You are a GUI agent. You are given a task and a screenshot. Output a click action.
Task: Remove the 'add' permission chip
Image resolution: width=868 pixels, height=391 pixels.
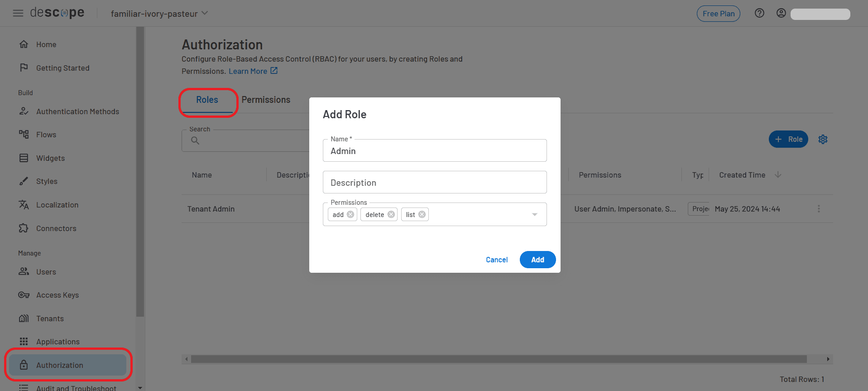click(350, 214)
